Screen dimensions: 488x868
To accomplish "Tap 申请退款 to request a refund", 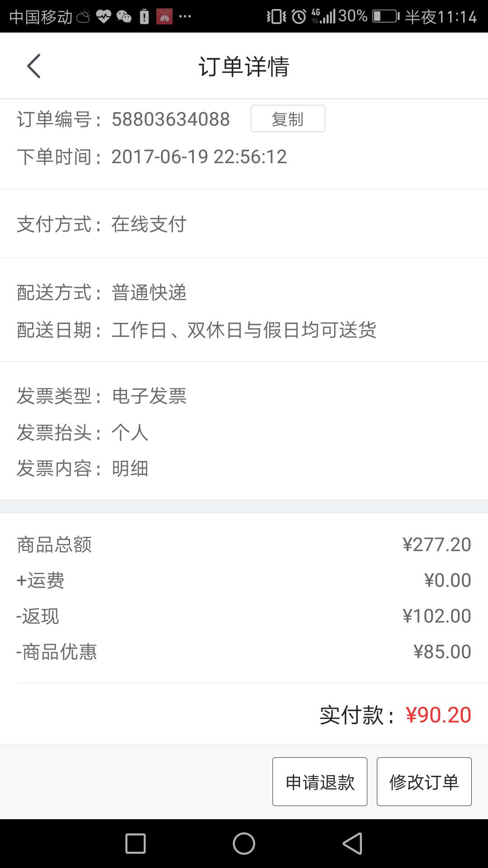I will pos(320,782).
